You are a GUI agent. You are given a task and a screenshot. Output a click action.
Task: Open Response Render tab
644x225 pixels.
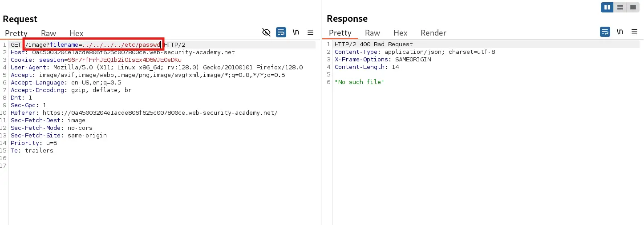[x=433, y=33]
